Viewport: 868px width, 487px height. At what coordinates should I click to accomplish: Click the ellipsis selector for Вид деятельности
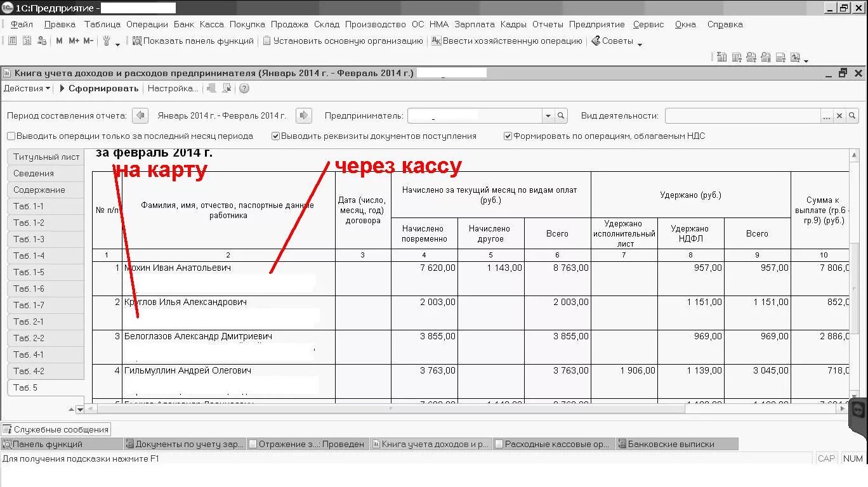(826, 116)
